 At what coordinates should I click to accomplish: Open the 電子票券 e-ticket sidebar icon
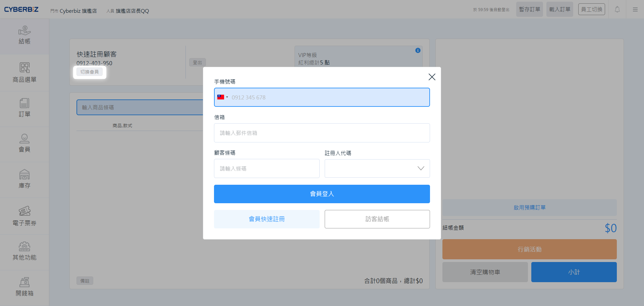pos(24,216)
